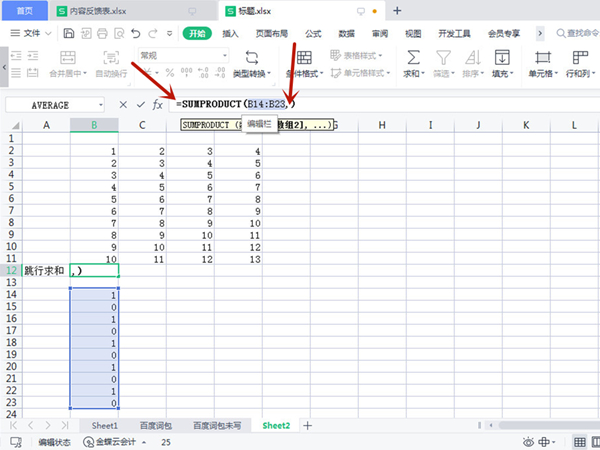Click the fx insert function icon
This screenshot has width=600, height=450.
[157, 104]
